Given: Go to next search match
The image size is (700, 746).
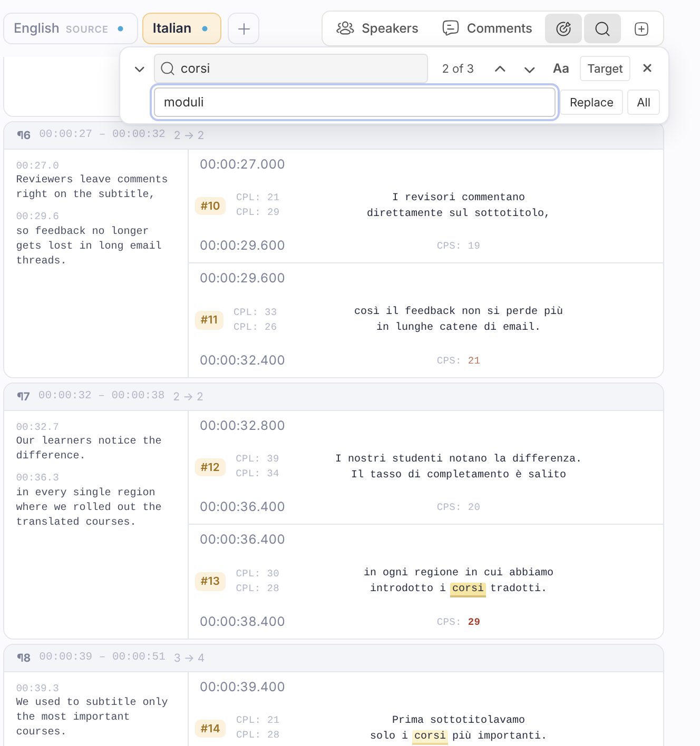Looking at the screenshot, I should point(530,69).
